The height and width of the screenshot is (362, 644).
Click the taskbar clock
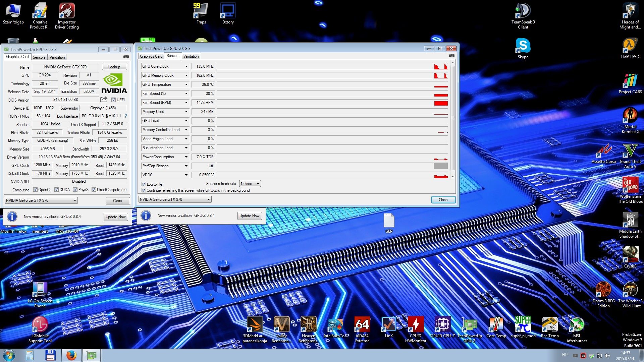point(625,356)
